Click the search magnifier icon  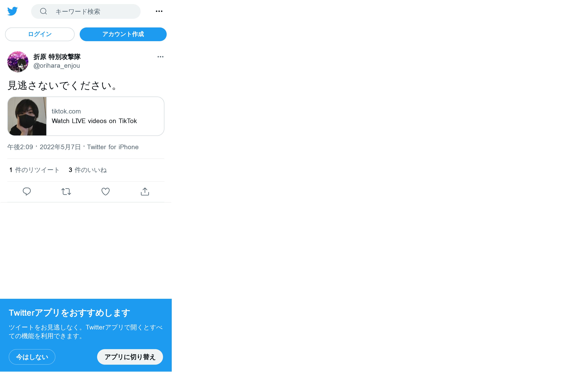point(44,11)
